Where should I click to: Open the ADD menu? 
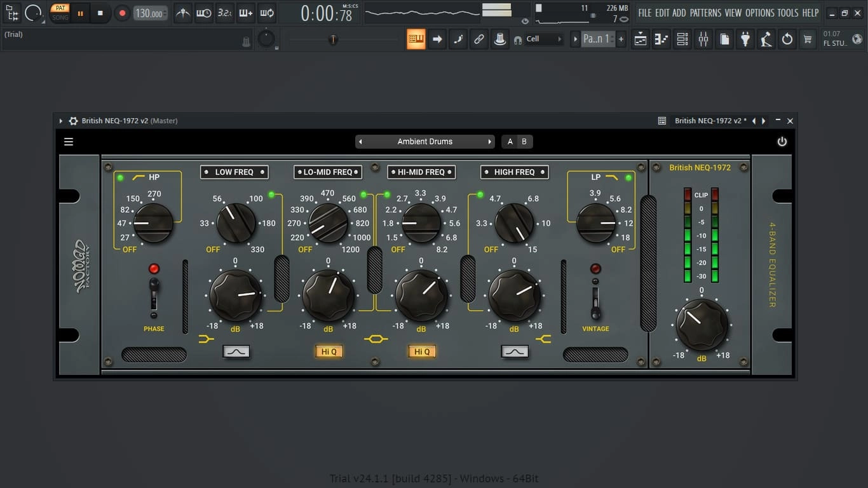point(679,13)
